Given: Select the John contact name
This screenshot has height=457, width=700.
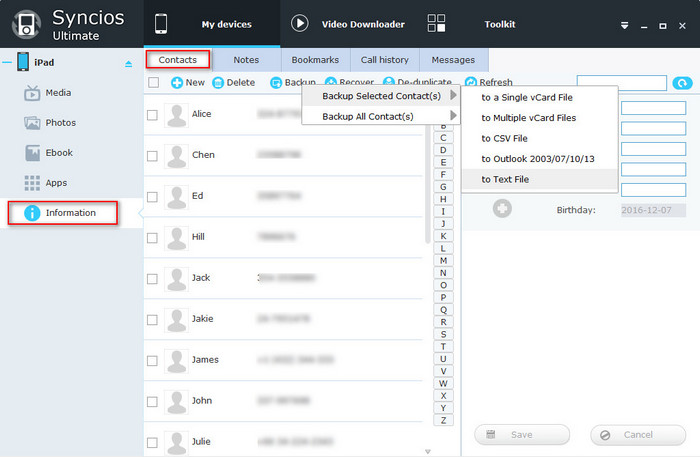Looking at the screenshot, I should click(x=202, y=401).
